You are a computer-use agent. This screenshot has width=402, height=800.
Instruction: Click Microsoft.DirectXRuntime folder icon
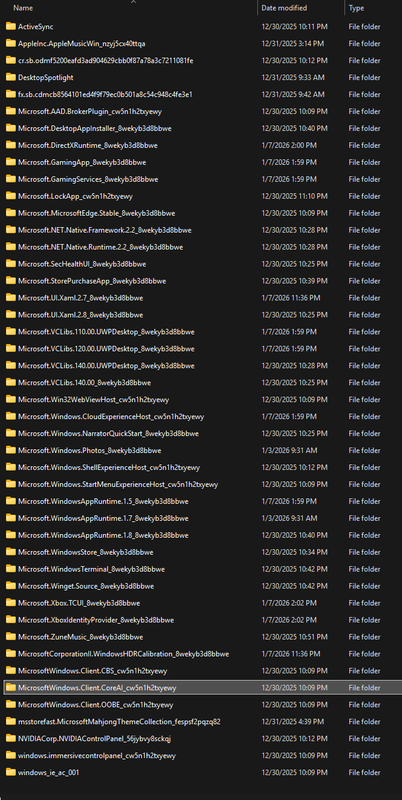[x=11, y=145]
